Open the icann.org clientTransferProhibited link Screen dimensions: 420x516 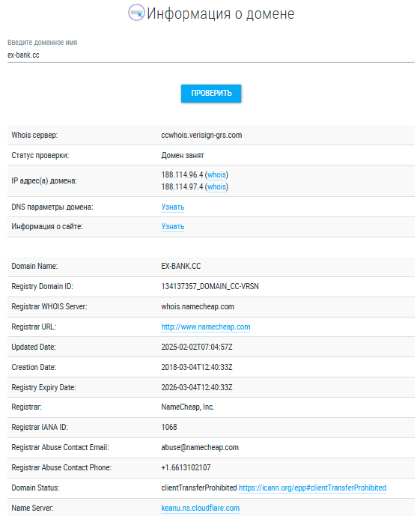pyautogui.click(x=312, y=488)
